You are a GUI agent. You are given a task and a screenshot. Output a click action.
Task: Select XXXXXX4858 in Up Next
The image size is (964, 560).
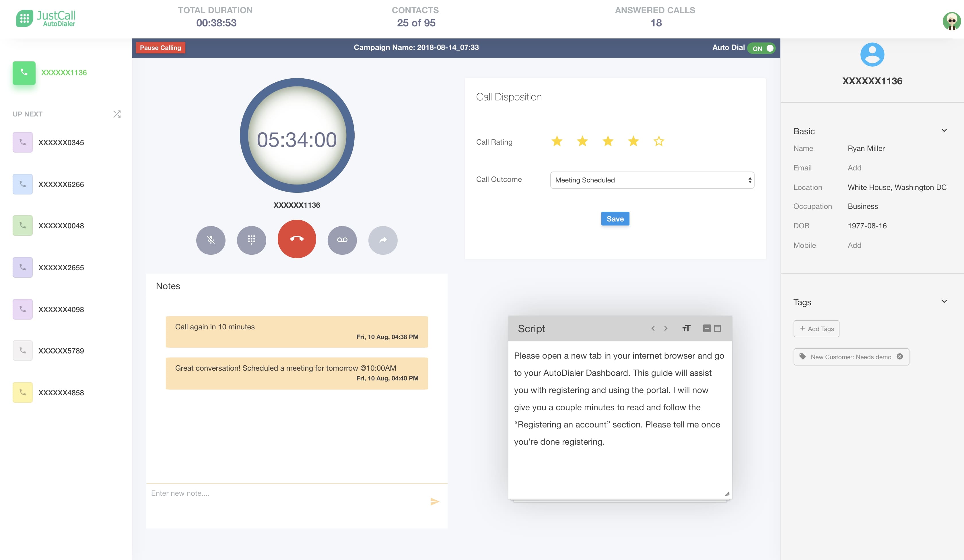61,392
